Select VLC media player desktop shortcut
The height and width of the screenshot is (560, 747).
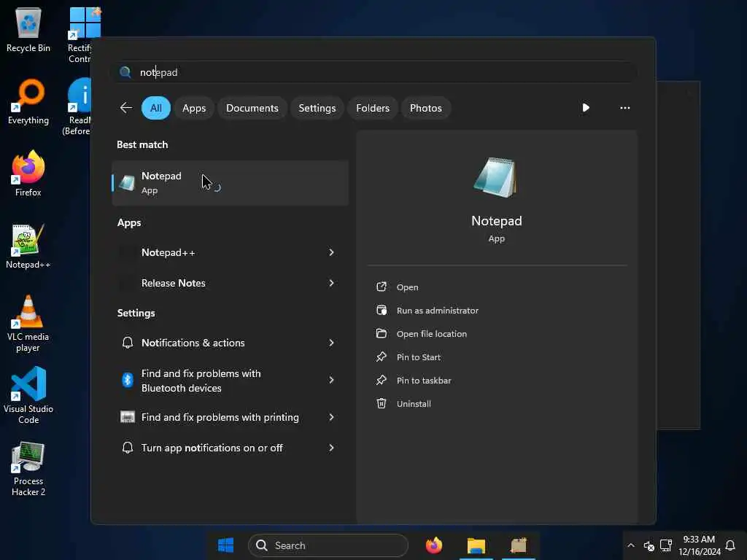(x=28, y=324)
